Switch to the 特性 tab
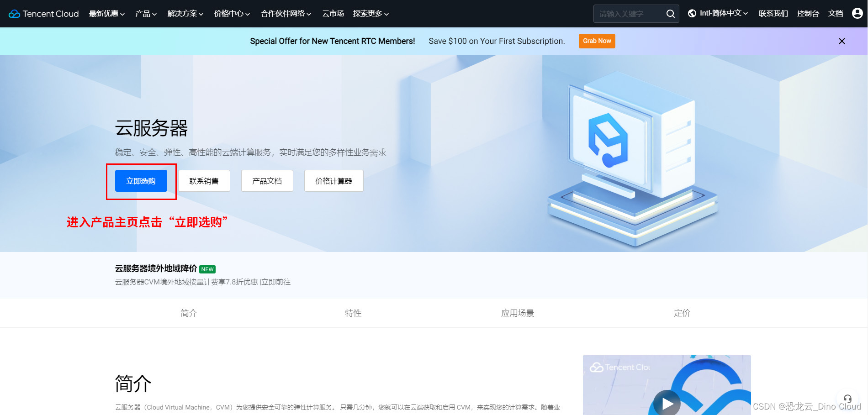This screenshot has width=868, height=415. [353, 313]
